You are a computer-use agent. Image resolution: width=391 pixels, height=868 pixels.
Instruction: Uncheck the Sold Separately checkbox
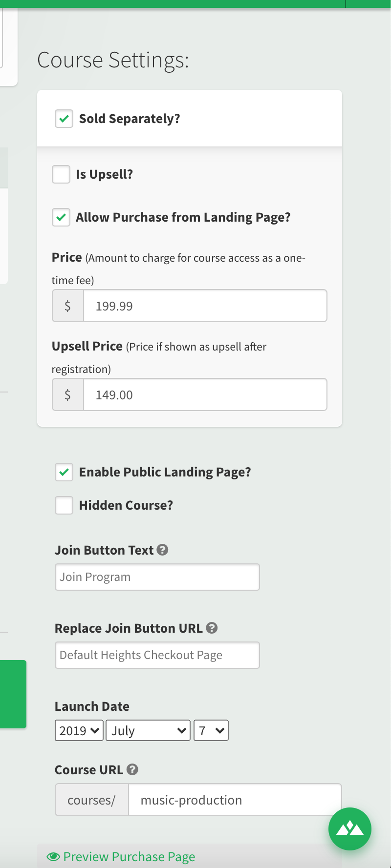(64, 119)
